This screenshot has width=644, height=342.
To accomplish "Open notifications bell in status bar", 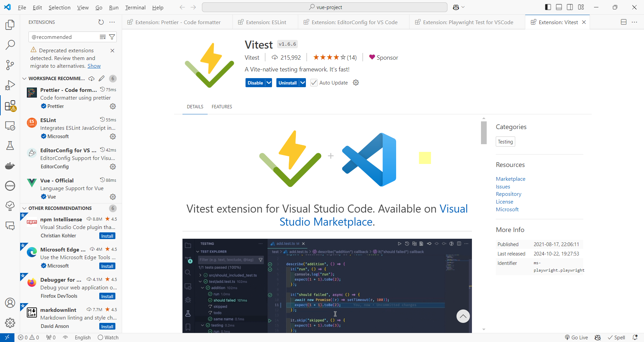I will pos(635,338).
